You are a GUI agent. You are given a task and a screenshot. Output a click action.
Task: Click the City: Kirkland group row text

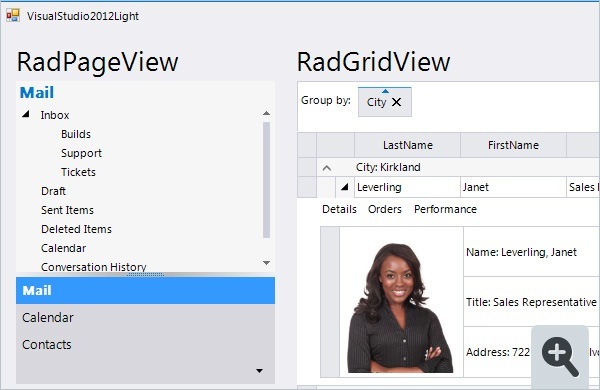(x=388, y=167)
